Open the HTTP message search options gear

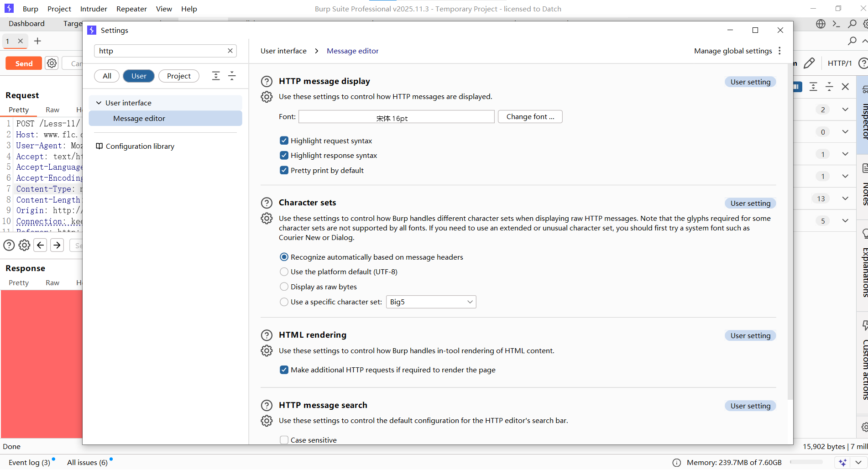tap(267, 420)
